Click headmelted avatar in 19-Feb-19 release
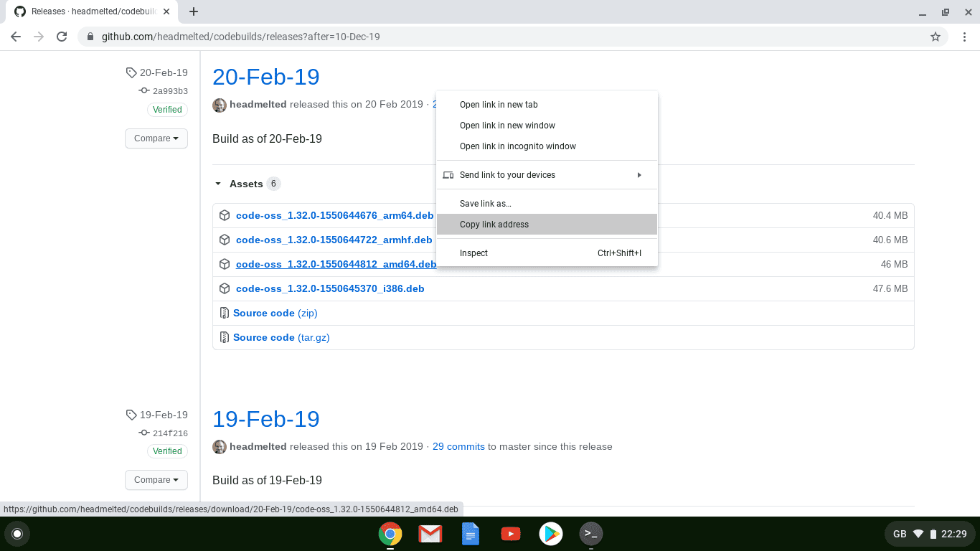Screen dimensions: 980x551 click(220, 446)
